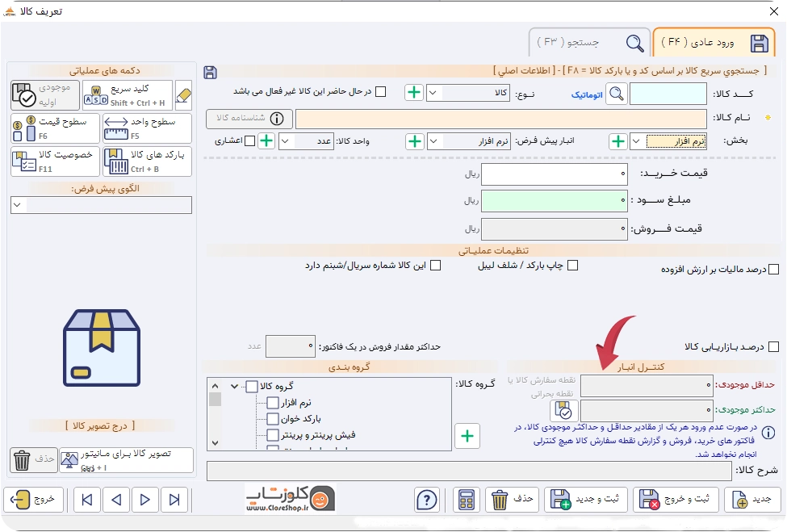Check بارکد خوان group in tree
The image size is (787, 532).
273,418
